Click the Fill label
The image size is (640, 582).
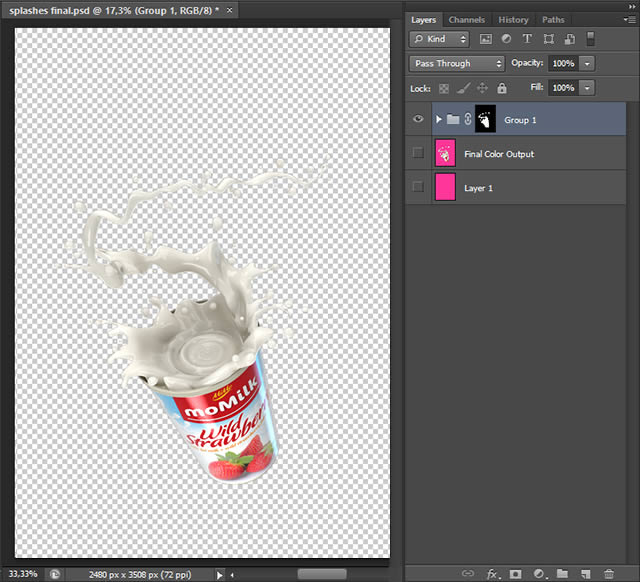pos(537,87)
